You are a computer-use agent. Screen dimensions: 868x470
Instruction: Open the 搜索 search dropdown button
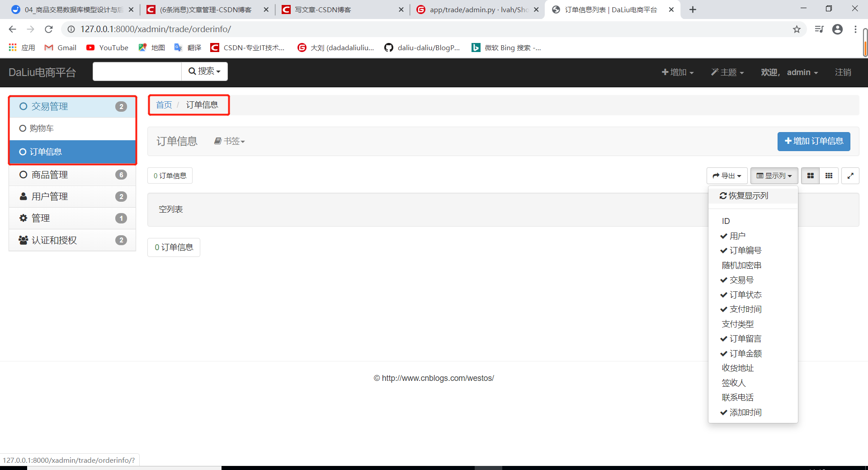(204, 71)
